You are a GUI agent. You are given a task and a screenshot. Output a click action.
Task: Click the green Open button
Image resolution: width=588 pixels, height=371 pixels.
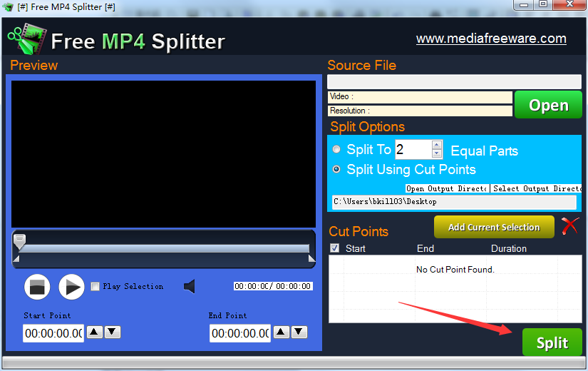coord(548,105)
